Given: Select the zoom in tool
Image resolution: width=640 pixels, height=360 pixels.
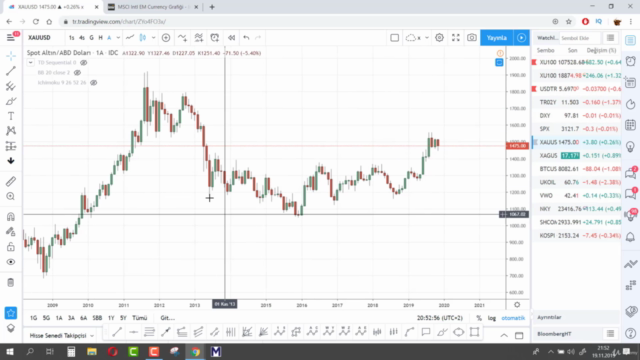Looking at the screenshot, I should click(x=11, y=196).
